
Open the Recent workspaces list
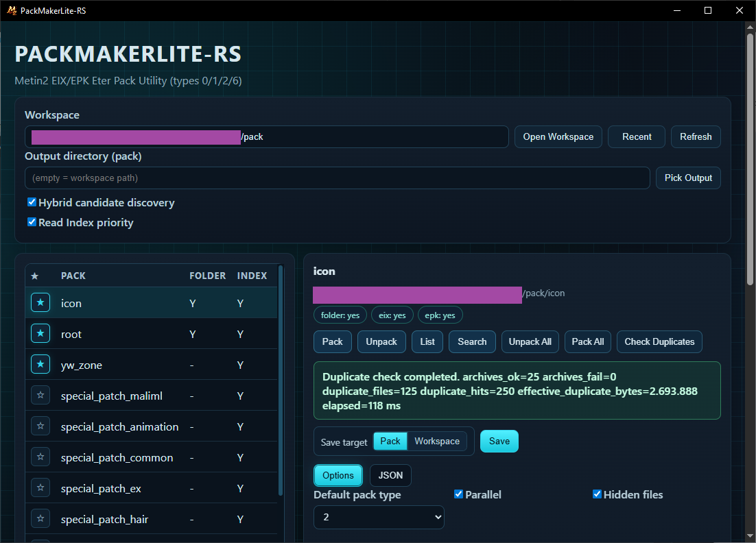click(x=637, y=137)
